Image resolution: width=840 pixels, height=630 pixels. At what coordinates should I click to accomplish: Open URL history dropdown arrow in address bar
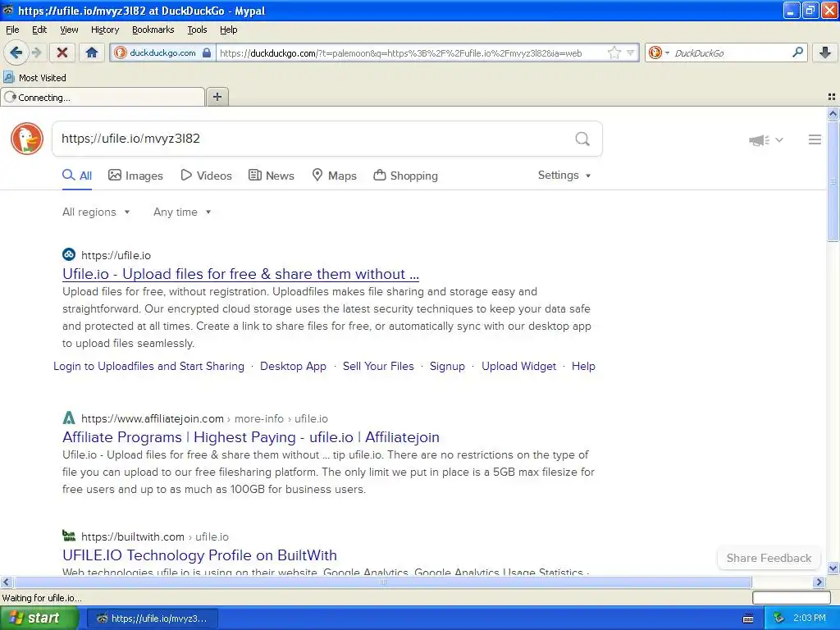(x=631, y=52)
